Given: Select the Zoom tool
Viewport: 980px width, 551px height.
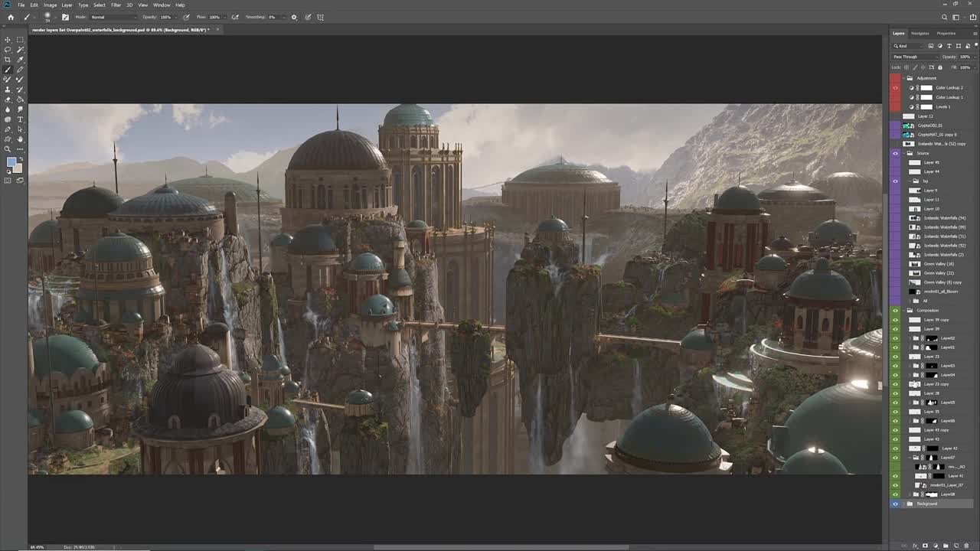Looking at the screenshot, I should point(8,149).
